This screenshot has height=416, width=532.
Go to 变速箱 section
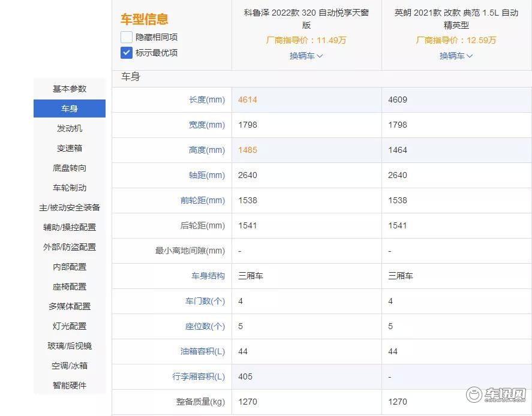[x=70, y=148]
